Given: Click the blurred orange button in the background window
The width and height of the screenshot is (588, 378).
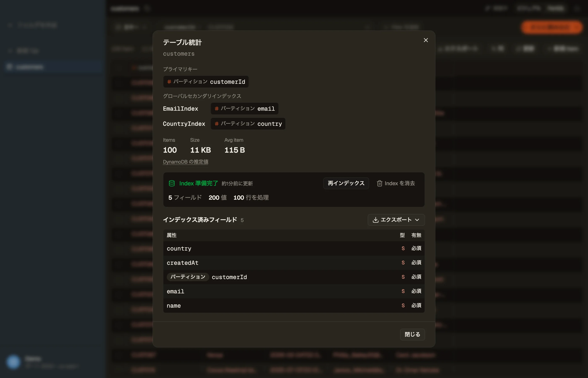Looking at the screenshot, I should tap(551, 27).
